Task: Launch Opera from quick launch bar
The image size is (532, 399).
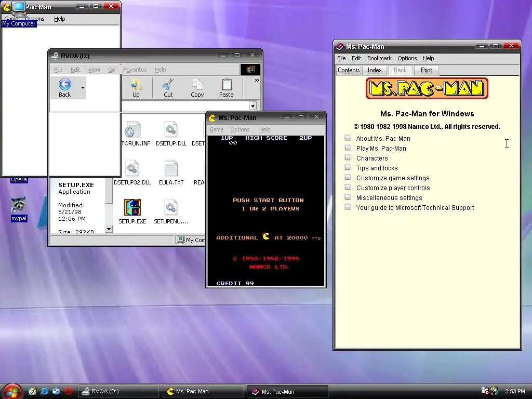Action: (69, 391)
